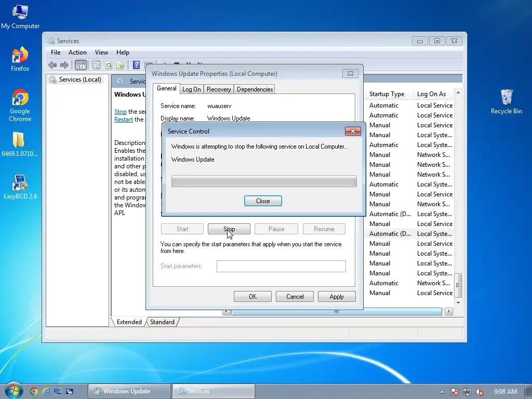Show hidden tray icons arrow
Image resolution: width=532 pixels, height=399 pixels.
click(442, 392)
